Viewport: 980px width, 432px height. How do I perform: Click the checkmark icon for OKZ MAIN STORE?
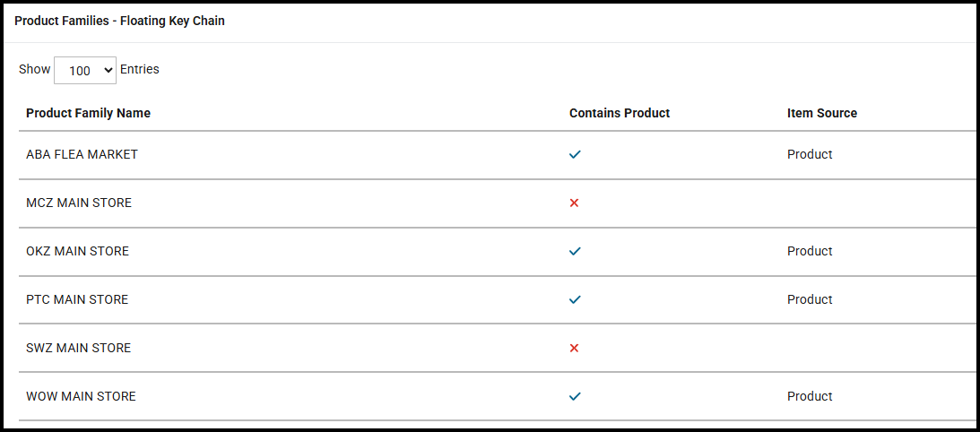575,251
